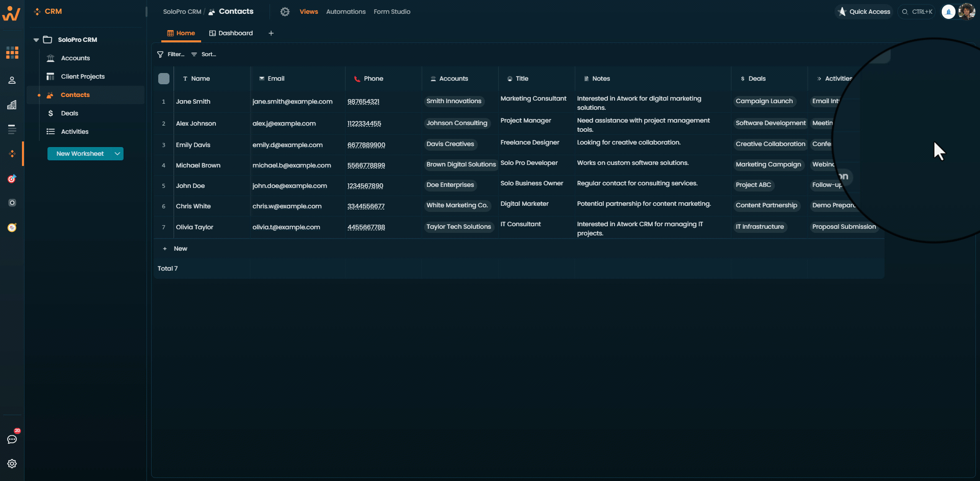Click the gear icon next to Contacts title
This screenshot has height=481, width=980.
[x=285, y=12]
